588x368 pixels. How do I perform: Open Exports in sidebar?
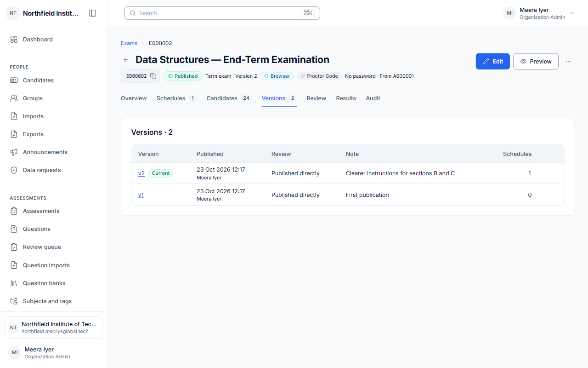[54, 134]
